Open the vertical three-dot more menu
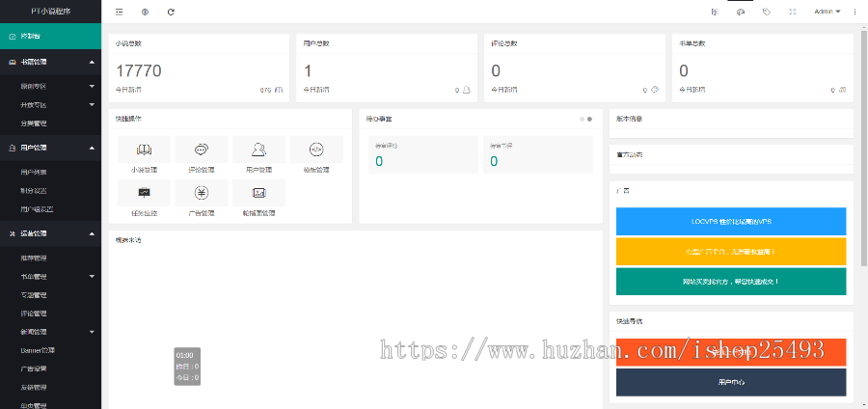Viewport: 868px width, 409px height. point(854,12)
